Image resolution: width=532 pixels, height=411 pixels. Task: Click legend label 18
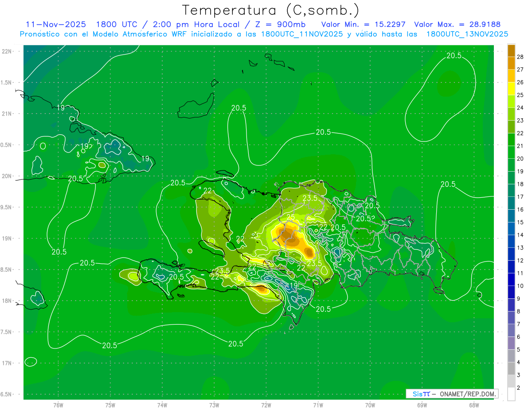[520, 184]
